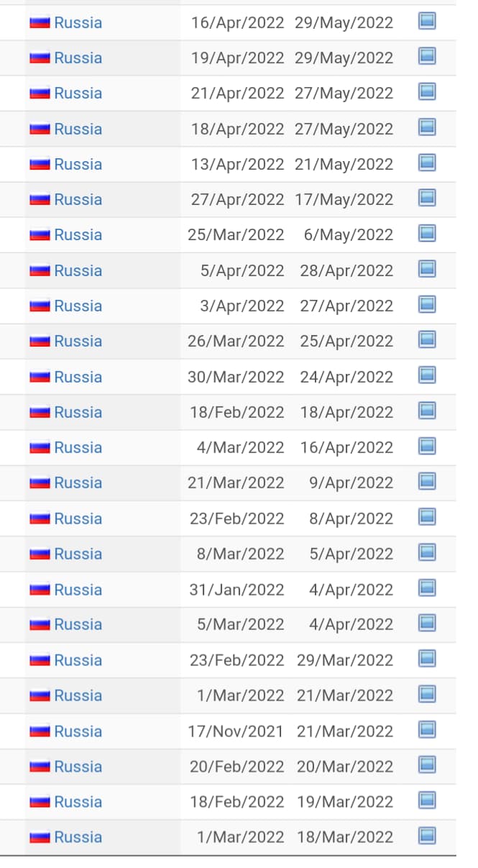Follow the Russia link in the 30/Mar/2022 row

coord(78,377)
